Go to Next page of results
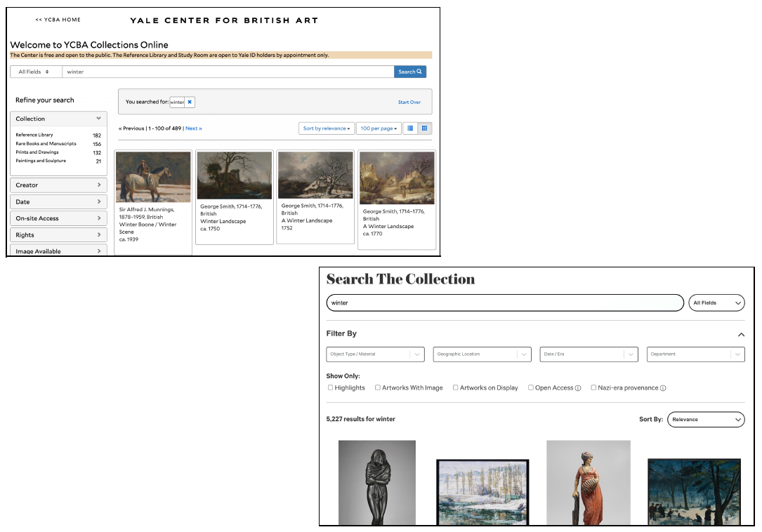This screenshot has height=532, width=762. click(193, 128)
